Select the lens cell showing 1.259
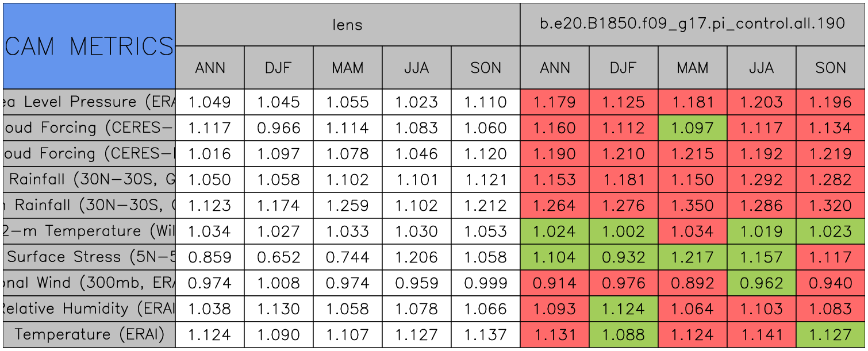Image resolution: width=868 pixels, height=351 pixels. 347,205
